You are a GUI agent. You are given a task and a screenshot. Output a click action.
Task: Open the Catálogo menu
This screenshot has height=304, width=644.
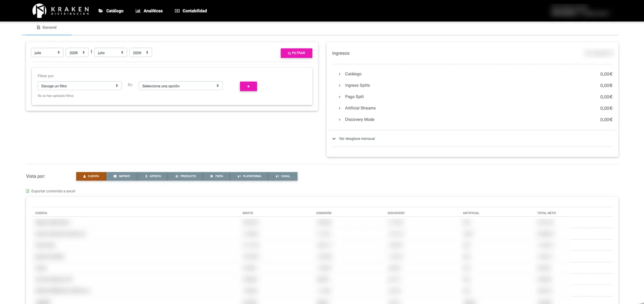coord(111,11)
